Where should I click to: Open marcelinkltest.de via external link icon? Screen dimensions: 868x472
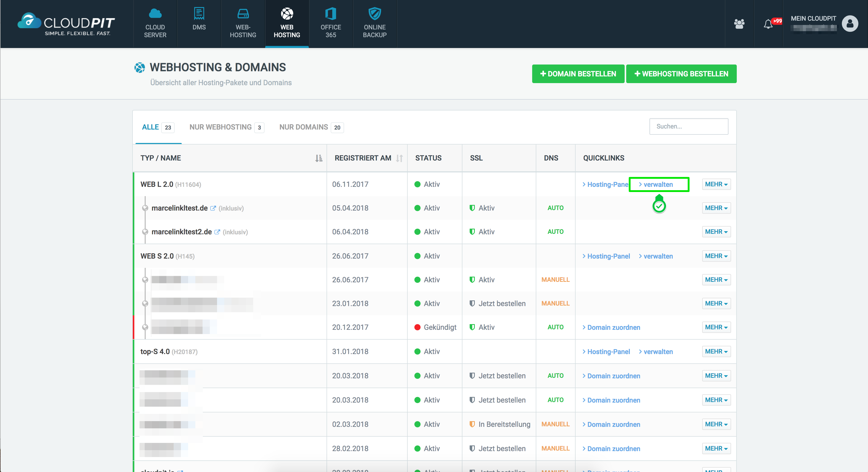(213, 208)
